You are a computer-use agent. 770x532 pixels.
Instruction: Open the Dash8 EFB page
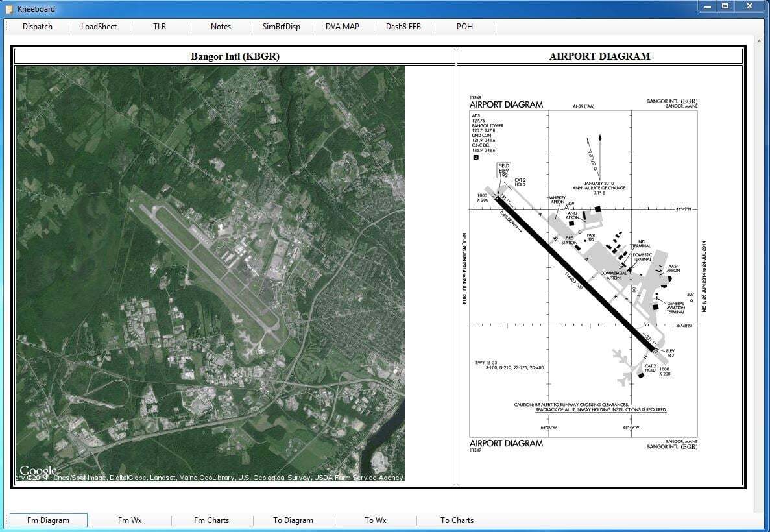pos(403,27)
